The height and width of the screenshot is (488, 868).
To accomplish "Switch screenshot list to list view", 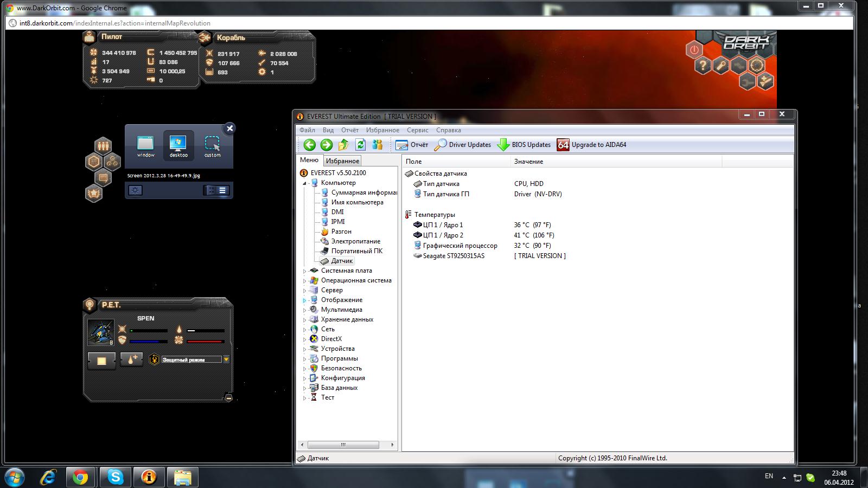I will click(222, 190).
